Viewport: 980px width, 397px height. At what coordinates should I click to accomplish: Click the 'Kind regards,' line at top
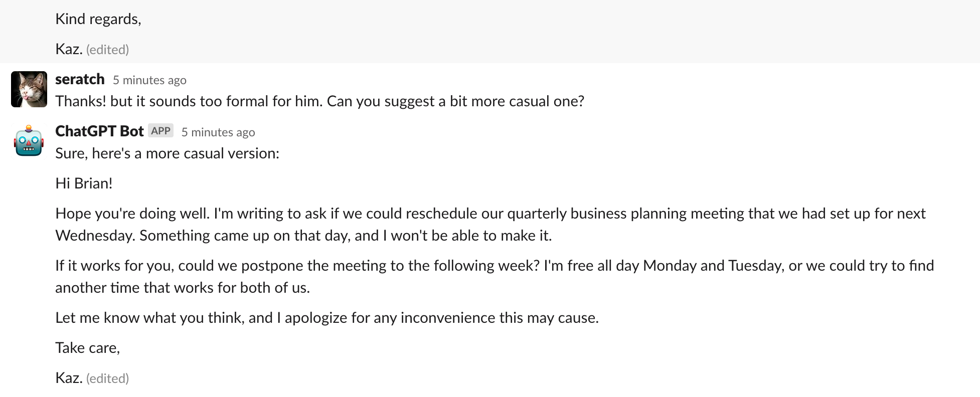[98, 19]
